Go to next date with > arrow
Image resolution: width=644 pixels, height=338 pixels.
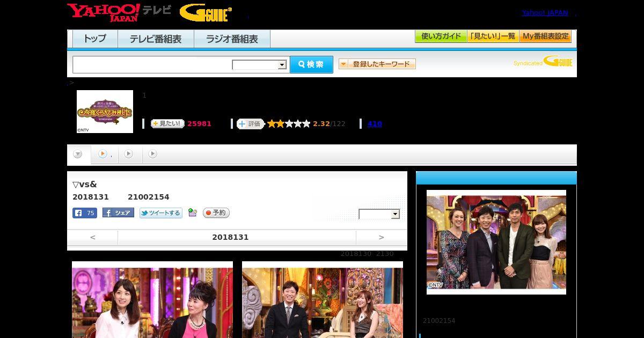(382, 237)
